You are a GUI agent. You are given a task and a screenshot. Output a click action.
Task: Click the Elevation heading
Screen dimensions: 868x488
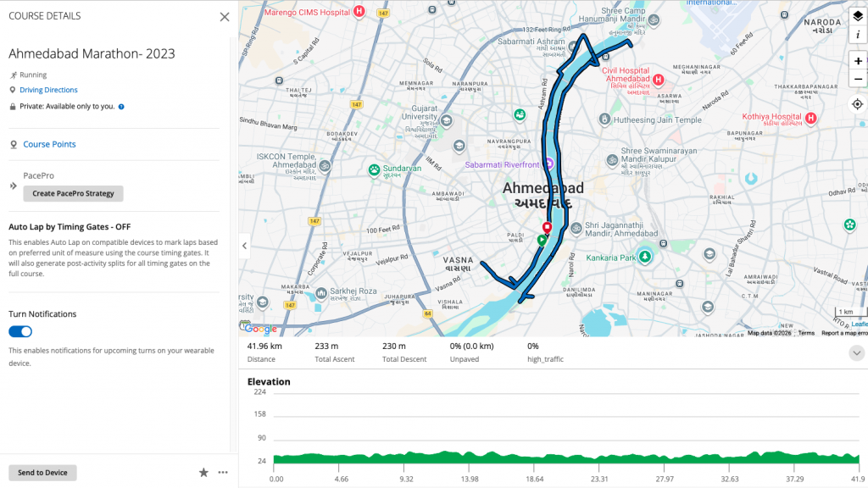click(x=269, y=382)
